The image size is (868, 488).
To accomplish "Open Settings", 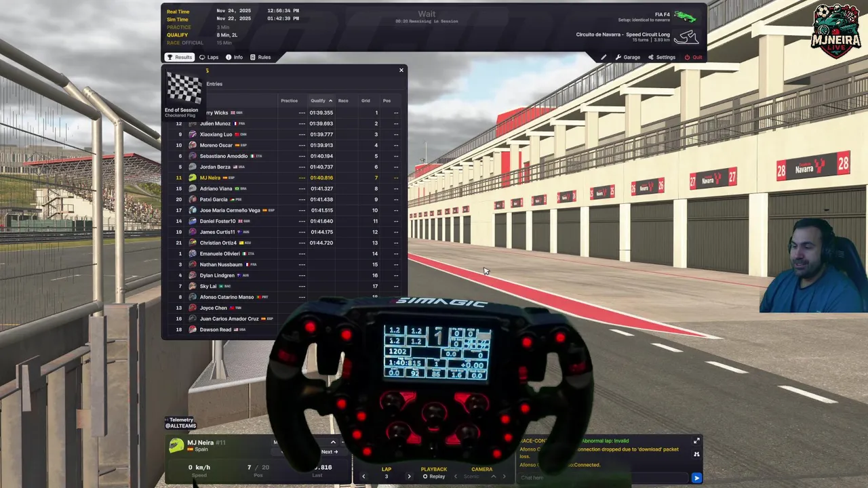I will click(662, 57).
